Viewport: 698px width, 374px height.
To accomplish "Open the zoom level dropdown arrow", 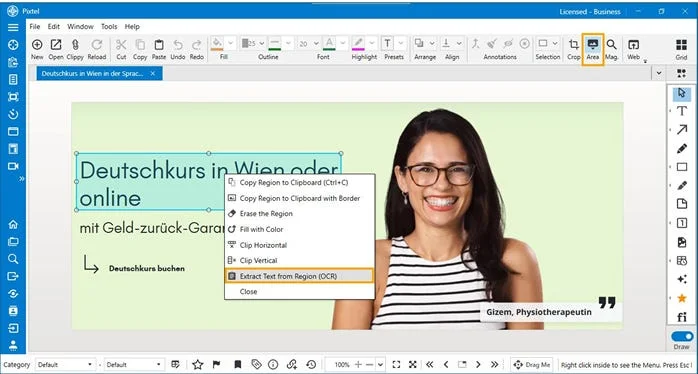I will pos(380,365).
